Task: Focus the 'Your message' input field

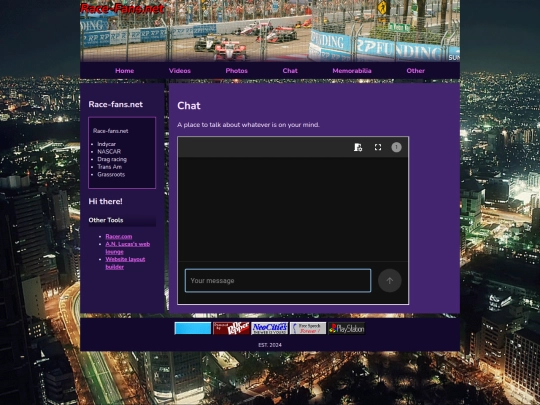Action: click(278, 281)
